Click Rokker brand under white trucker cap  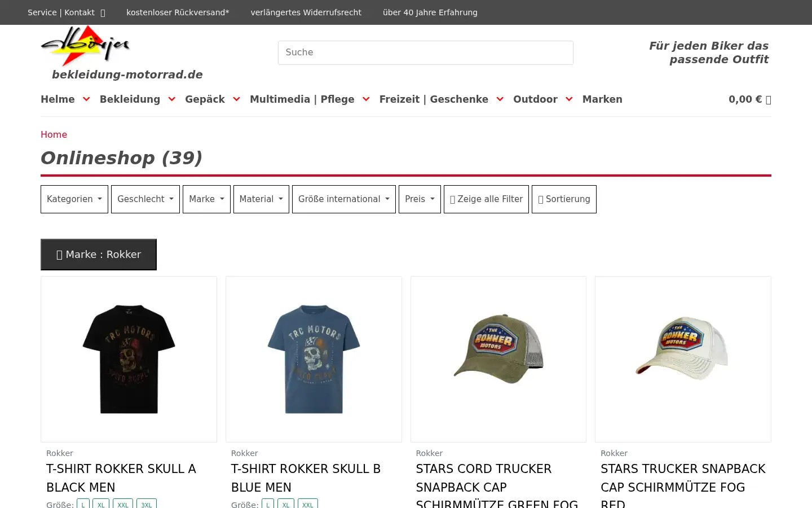click(x=614, y=453)
